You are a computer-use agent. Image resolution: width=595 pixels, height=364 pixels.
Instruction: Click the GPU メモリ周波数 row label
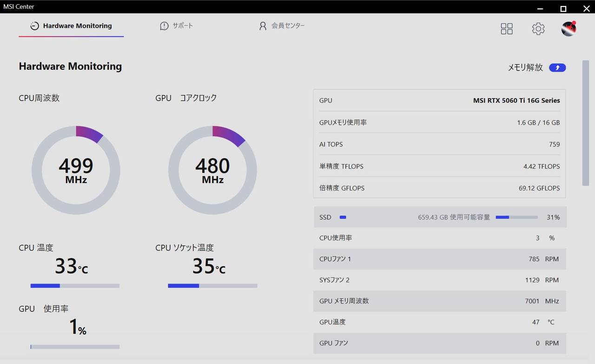click(344, 301)
